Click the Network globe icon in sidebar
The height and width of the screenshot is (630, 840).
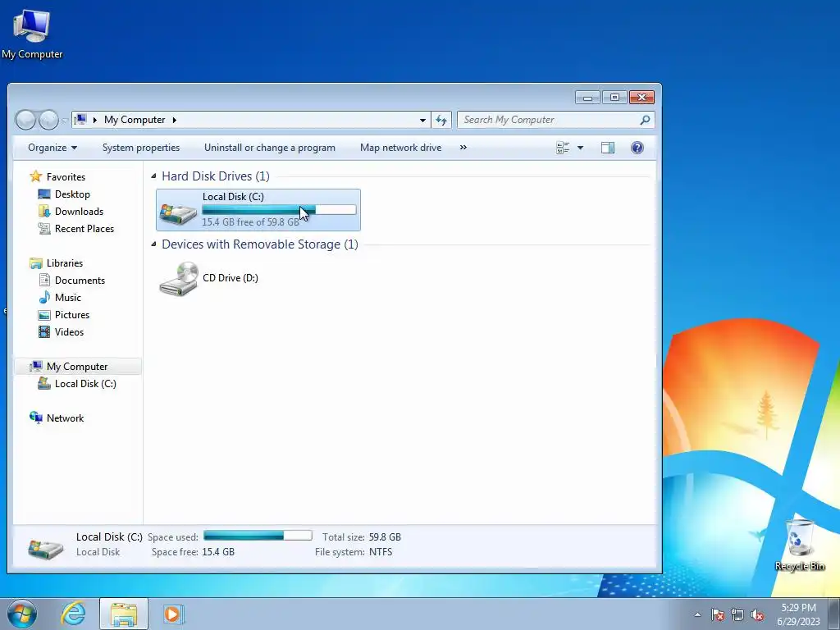[x=36, y=418]
